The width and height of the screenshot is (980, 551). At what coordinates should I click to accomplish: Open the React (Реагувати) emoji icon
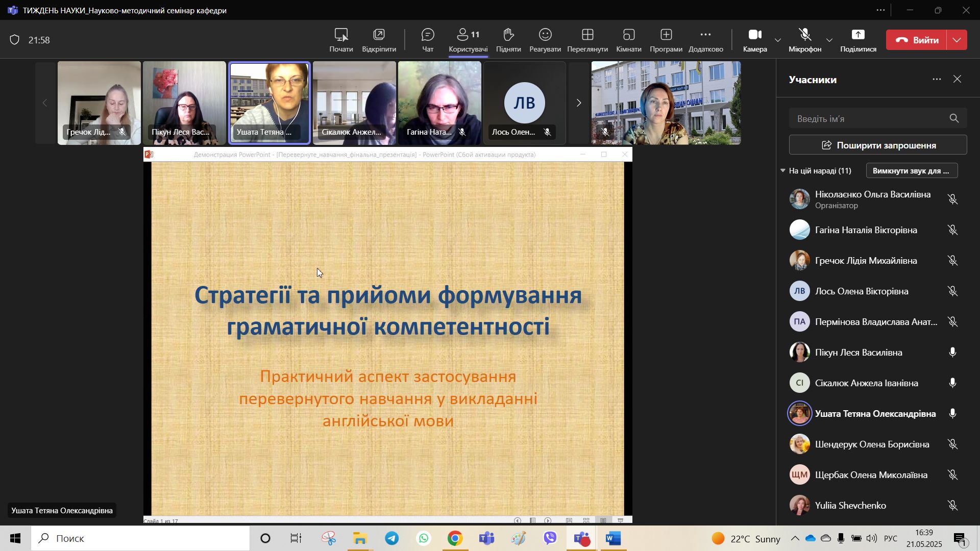(x=545, y=35)
